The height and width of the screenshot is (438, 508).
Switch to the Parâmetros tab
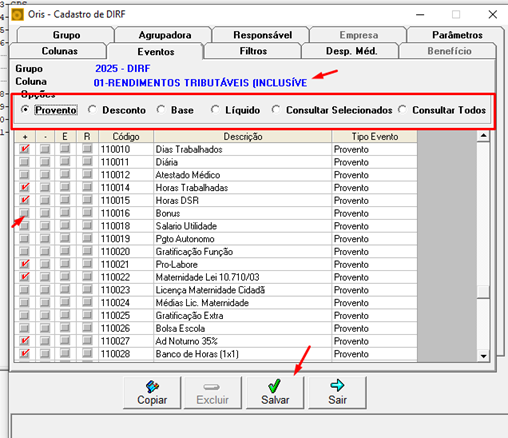click(457, 35)
